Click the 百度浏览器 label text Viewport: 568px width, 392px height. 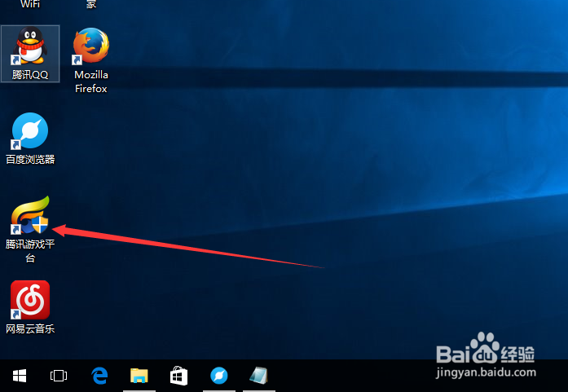pos(30,160)
